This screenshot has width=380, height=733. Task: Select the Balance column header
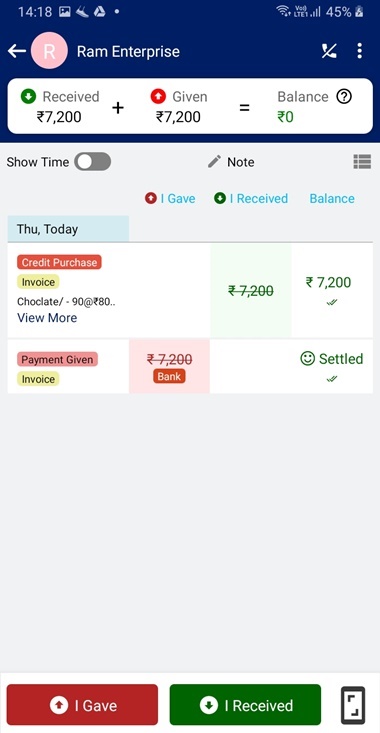[x=332, y=198]
